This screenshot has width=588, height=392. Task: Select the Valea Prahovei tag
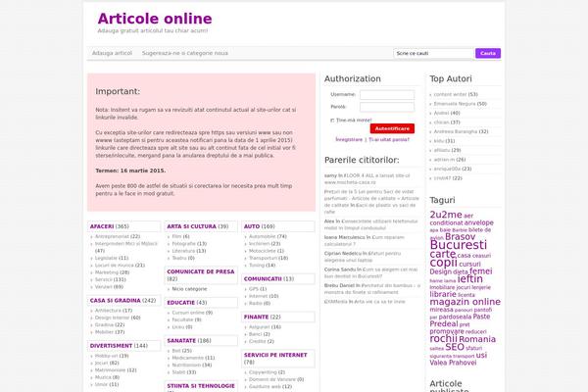coord(453,363)
